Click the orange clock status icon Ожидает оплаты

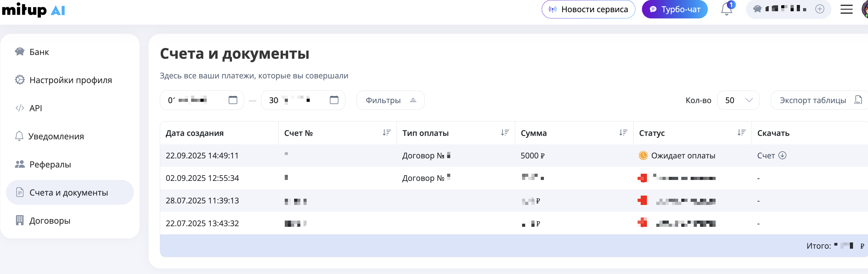coord(643,155)
